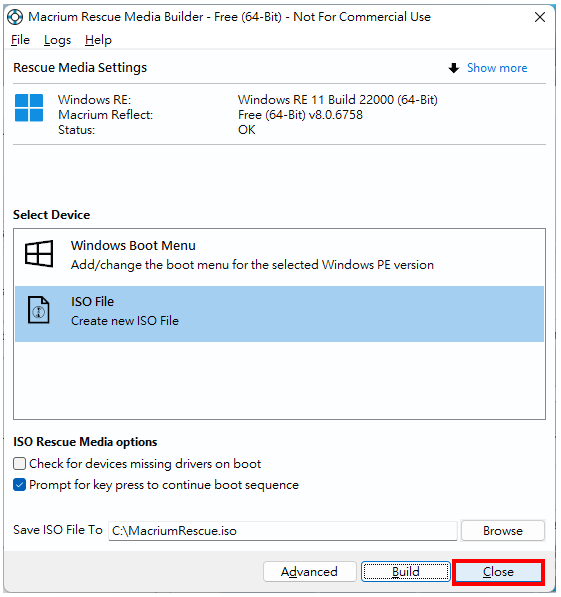Viewport: 561px width, 597px height.
Task: Close the window with the X icon
Action: tap(540, 17)
